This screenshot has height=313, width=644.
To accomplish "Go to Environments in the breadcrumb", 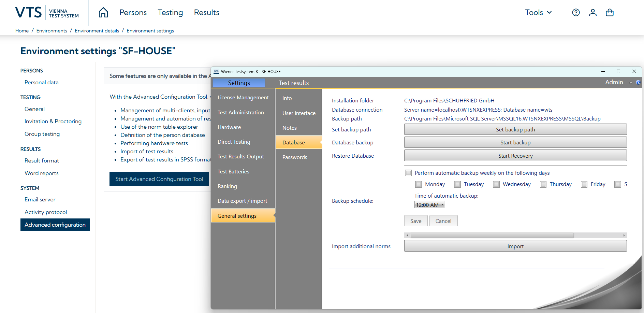I will tap(52, 31).
